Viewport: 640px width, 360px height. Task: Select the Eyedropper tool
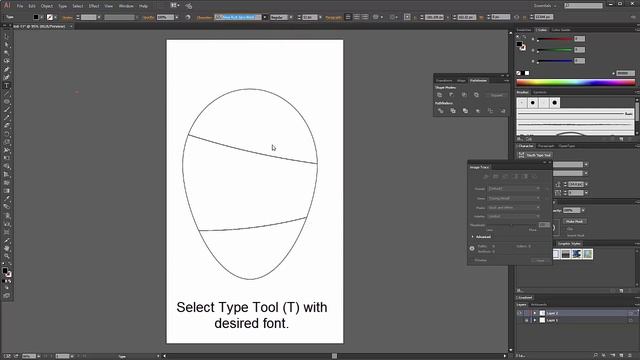[x=7, y=199]
